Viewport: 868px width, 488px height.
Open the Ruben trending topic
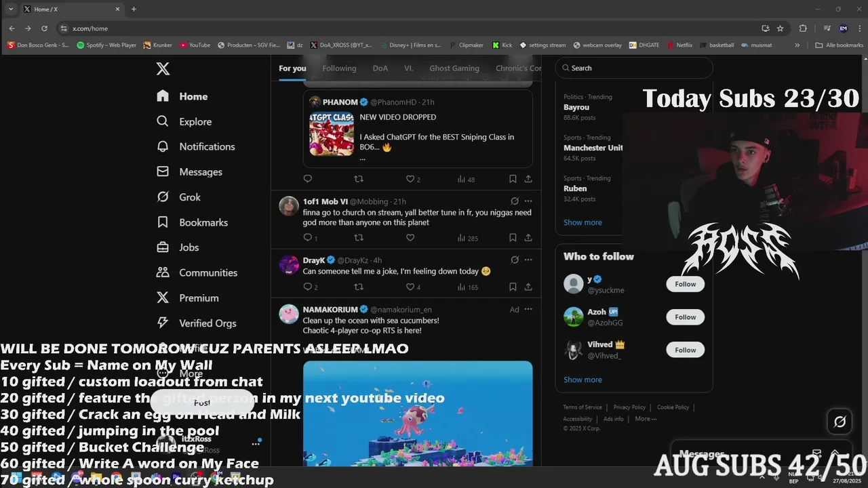pos(575,188)
